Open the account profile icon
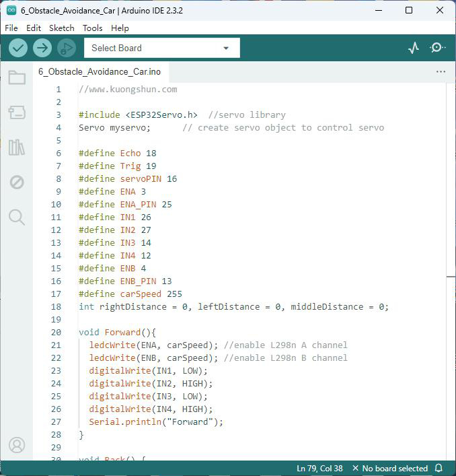The width and height of the screenshot is (456, 476). pyautogui.click(x=17, y=445)
